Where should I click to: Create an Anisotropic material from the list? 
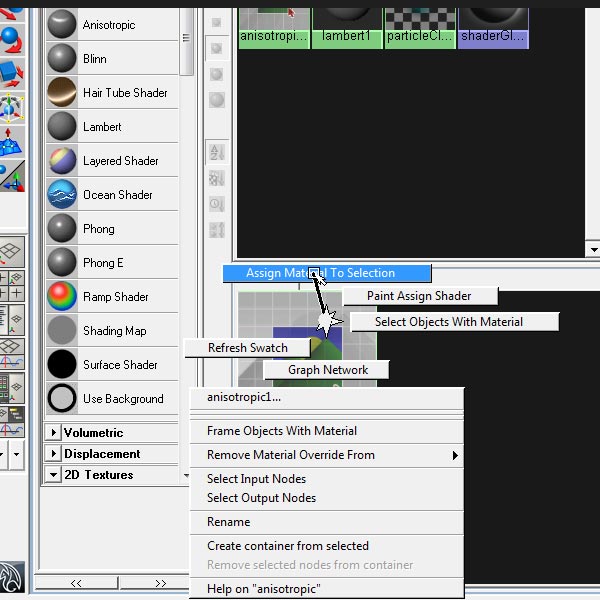pos(112,25)
